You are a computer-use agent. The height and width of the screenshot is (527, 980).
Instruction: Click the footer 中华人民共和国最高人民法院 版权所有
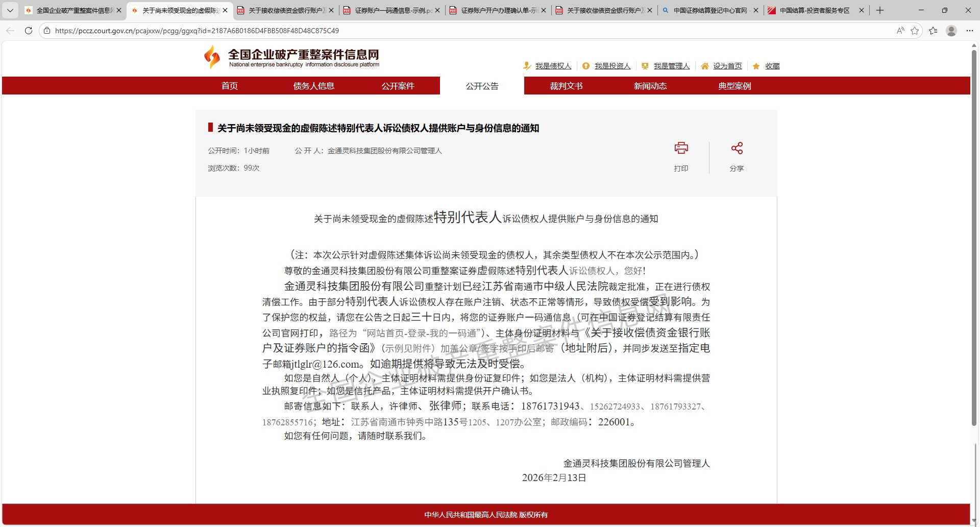click(x=486, y=515)
